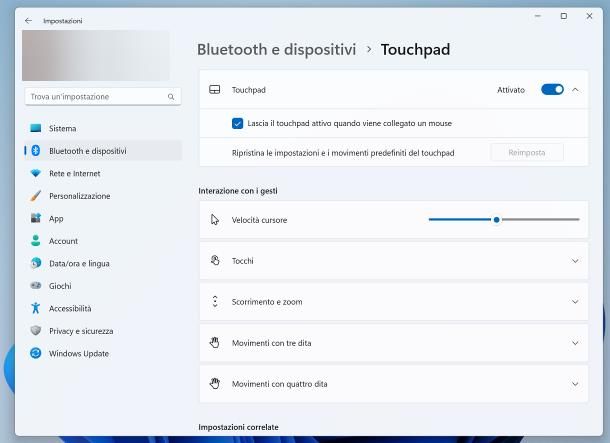Screen dimensions: 610x443
Task: Open Data/ora e lingua settings
Action: coord(103,263)
